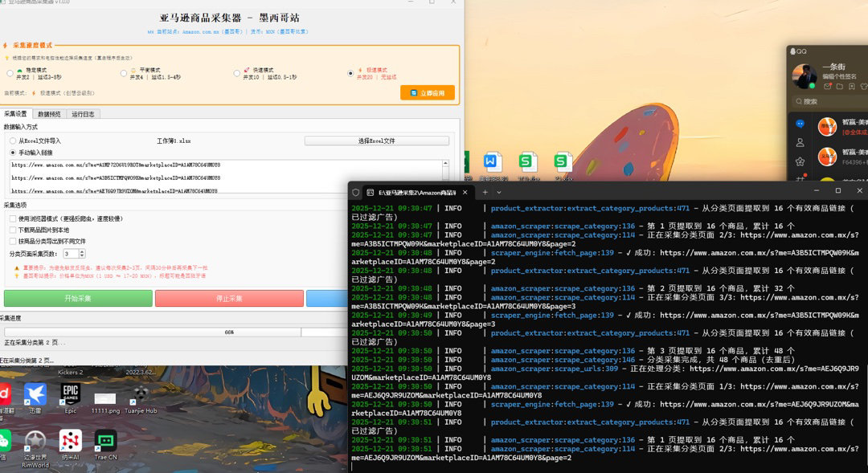Click 一条街 QQ nickname
The width and height of the screenshot is (868, 473).
[833, 67]
